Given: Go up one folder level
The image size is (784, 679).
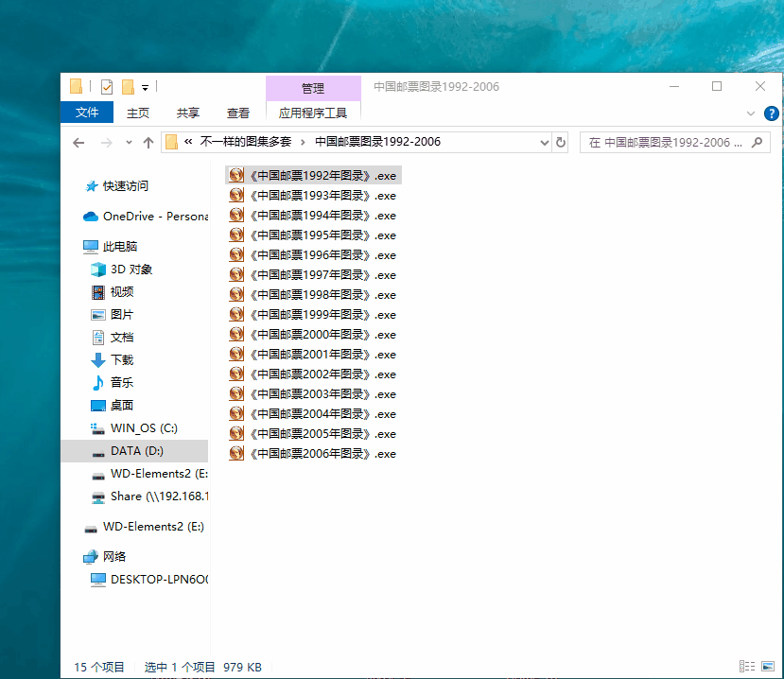Looking at the screenshot, I should coord(148,143).
